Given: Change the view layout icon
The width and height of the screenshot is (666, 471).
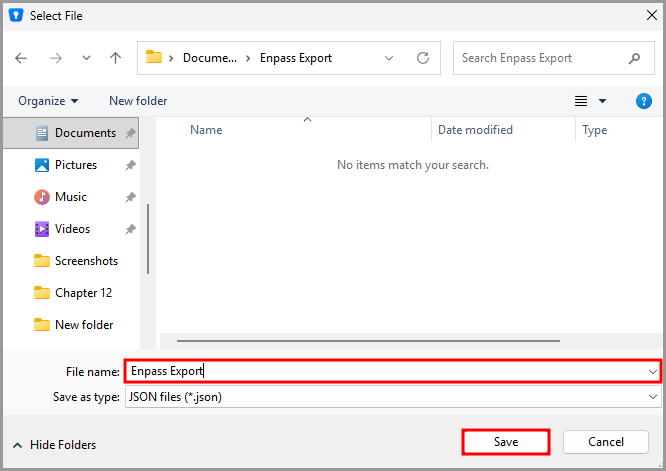Looking at the screenshot, I should [x=581, y=101].
